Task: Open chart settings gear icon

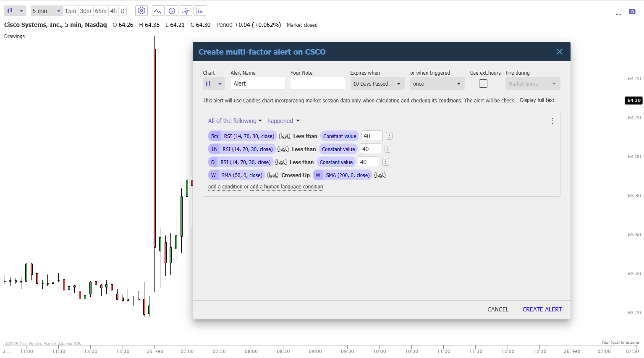Action: coord(141,11)
